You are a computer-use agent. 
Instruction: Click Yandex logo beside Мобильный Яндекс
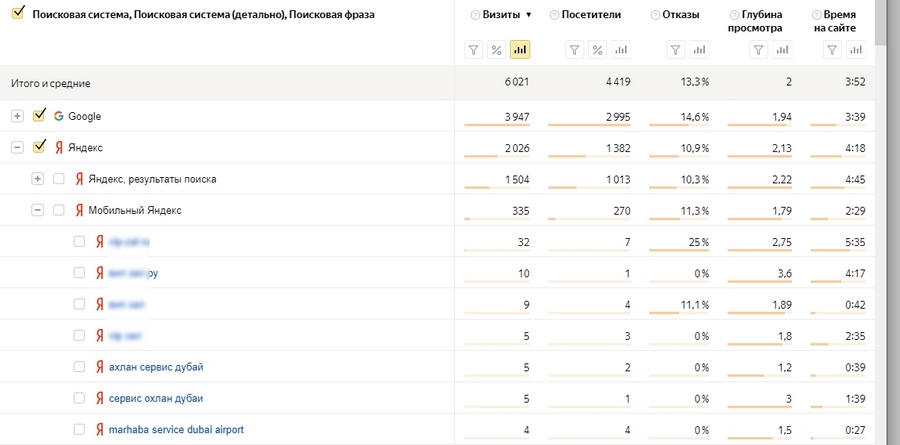click(x=79, y=210)
